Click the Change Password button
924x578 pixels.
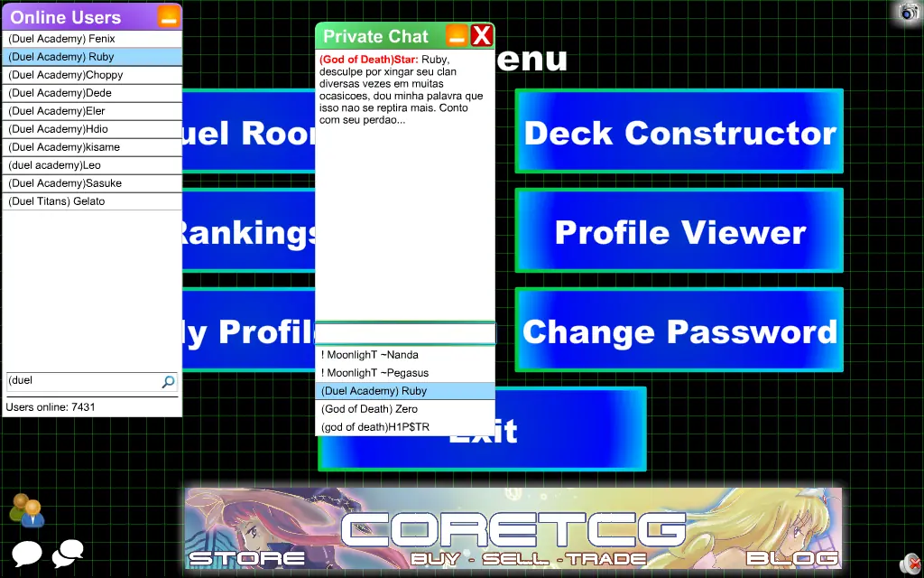tap(679, 330)
